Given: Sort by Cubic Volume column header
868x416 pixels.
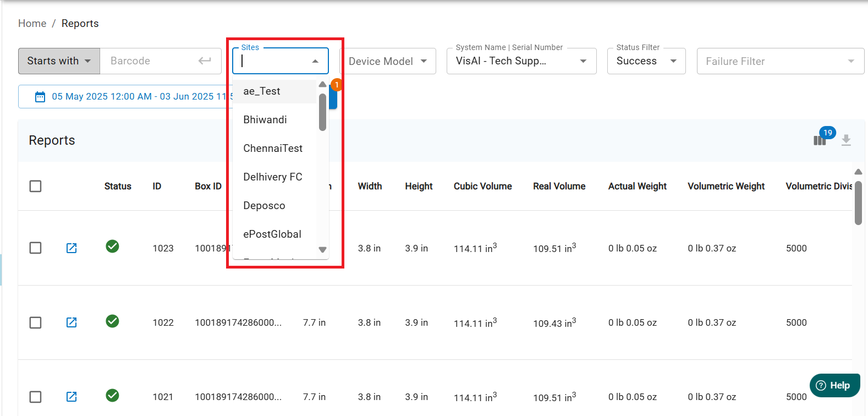Looking at the screenshot, I should tap(482, 186).
